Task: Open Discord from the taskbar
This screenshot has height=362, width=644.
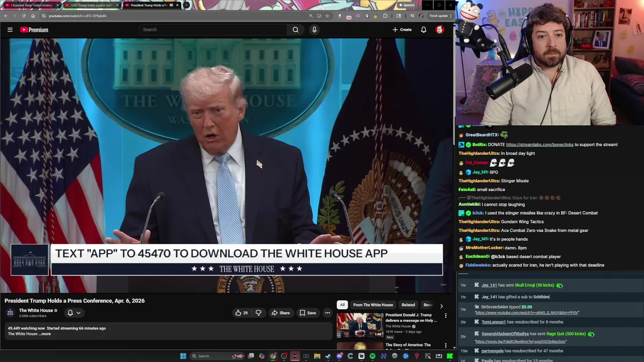Action: (339, 356)
